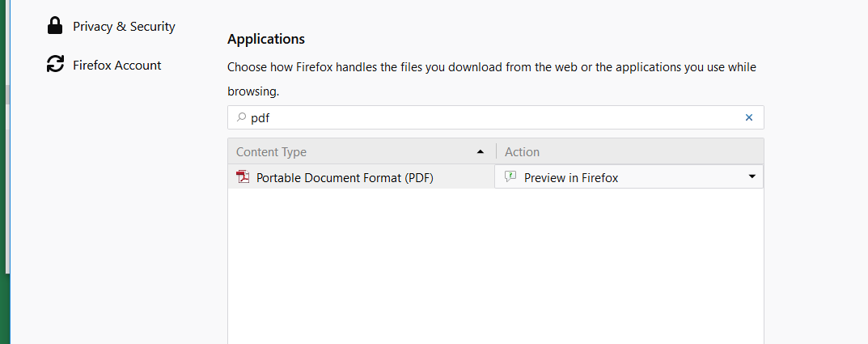
Task: Switch to the Firefox Account category
Action: (x=117, y=65)
